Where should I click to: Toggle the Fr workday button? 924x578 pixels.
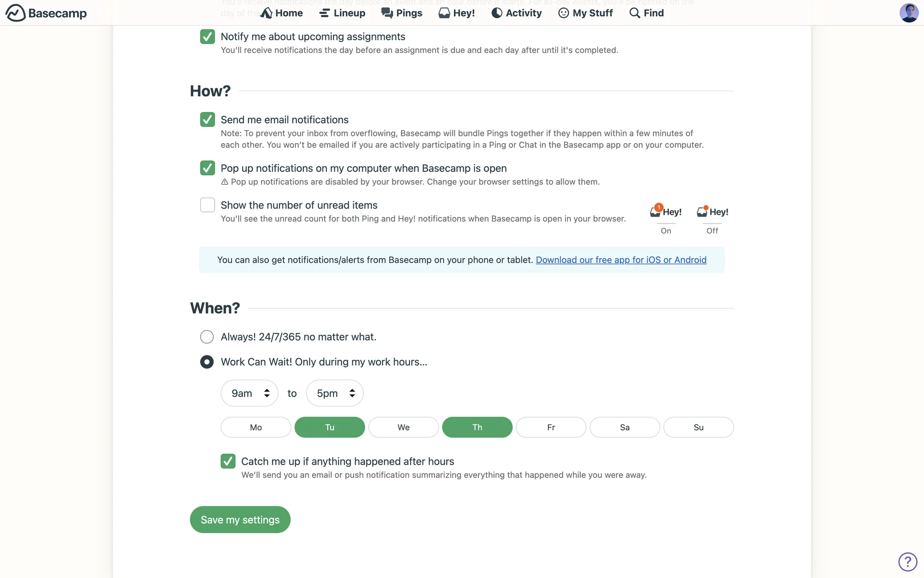[x=551, y=427]
